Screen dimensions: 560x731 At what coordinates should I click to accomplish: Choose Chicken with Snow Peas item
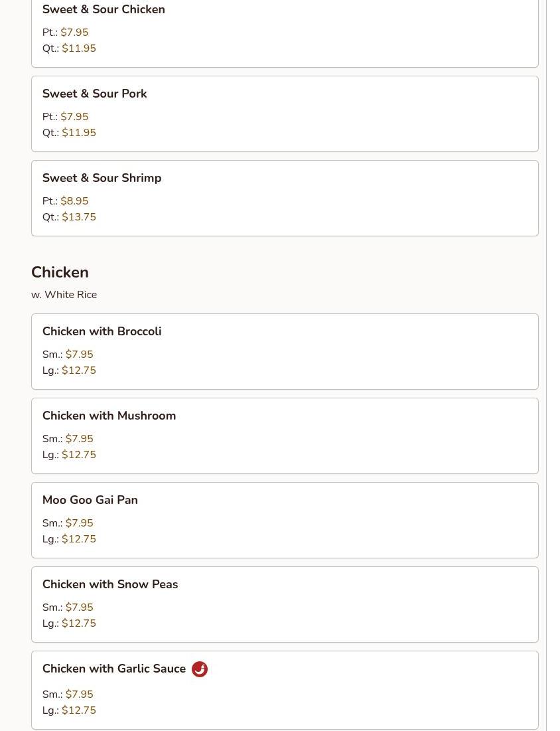click(x=285, y=605)
